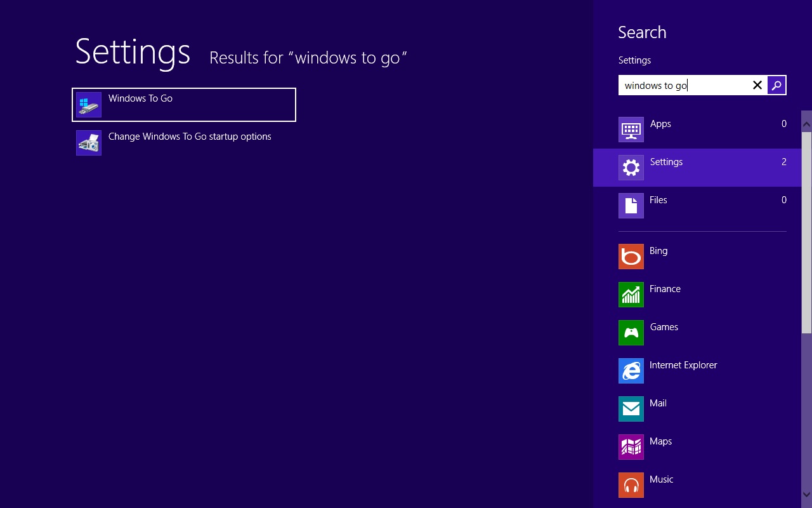Click the Mail envelope icon

631,409
